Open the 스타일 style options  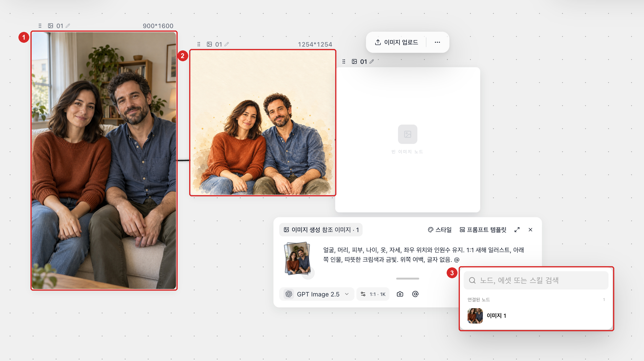440,230
